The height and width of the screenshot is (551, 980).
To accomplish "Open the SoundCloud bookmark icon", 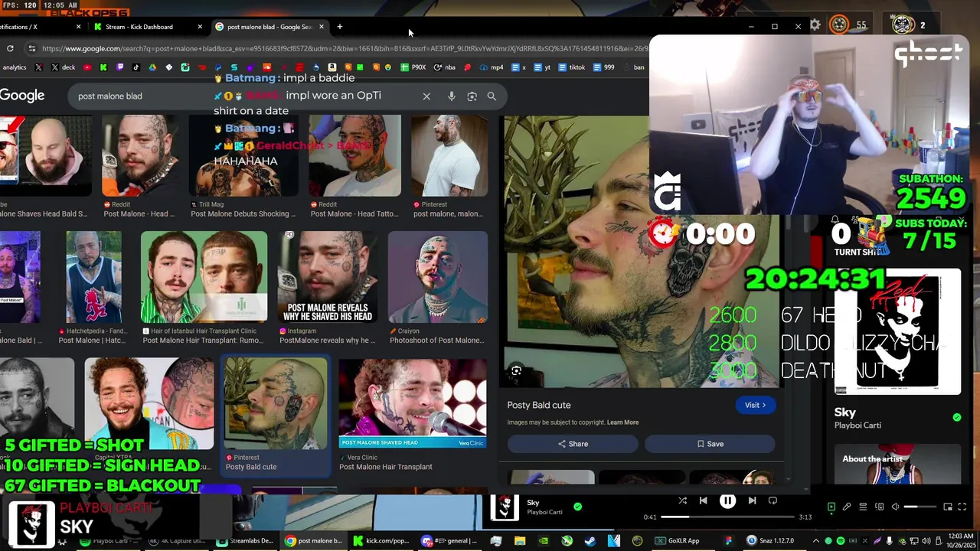I will click(267, 67).
